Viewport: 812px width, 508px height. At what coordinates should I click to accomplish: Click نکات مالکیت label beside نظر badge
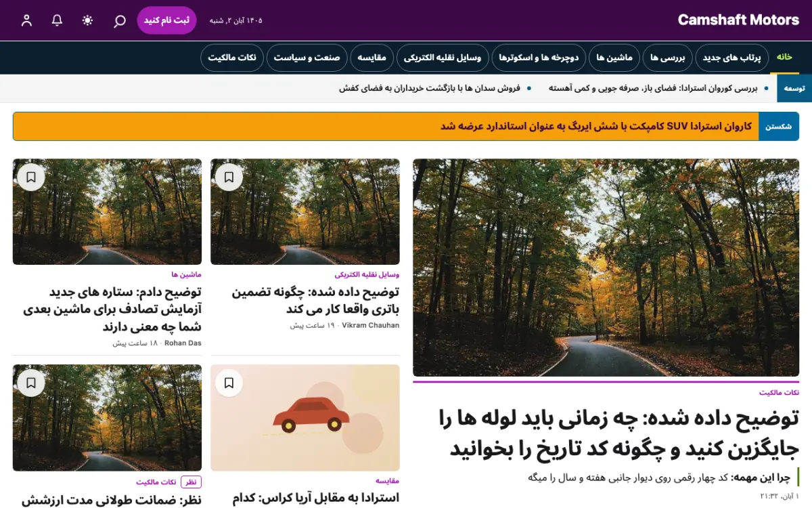coord(156,482)
